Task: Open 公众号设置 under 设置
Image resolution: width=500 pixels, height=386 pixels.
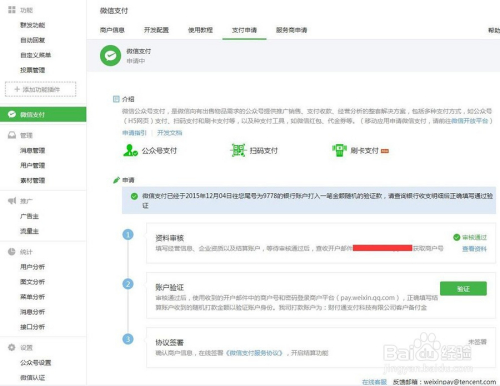Action: pyautogui.click(x=36, y=362)
